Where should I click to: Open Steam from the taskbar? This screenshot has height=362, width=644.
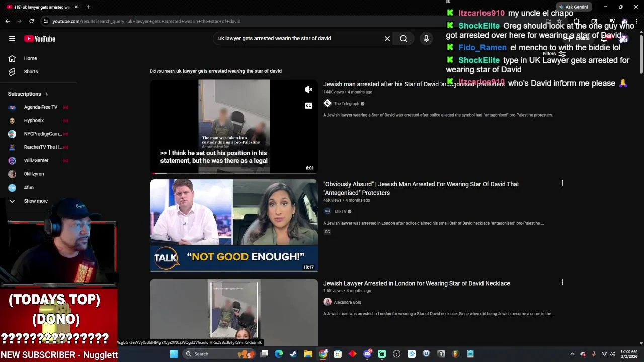click(x=293, y=354)
